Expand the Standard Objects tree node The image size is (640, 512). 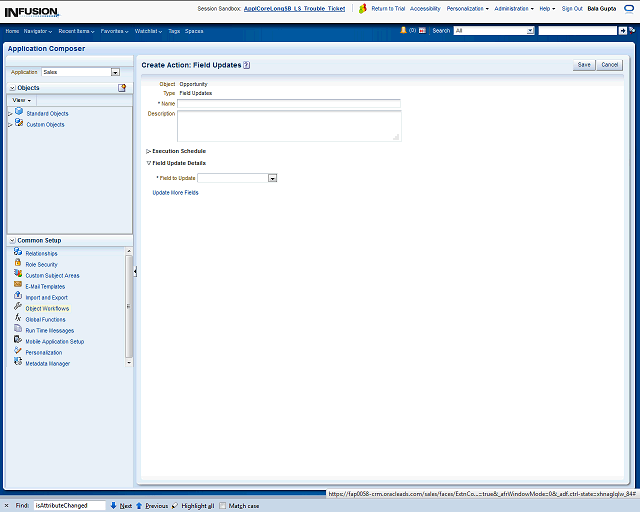[x=10, y=114]
